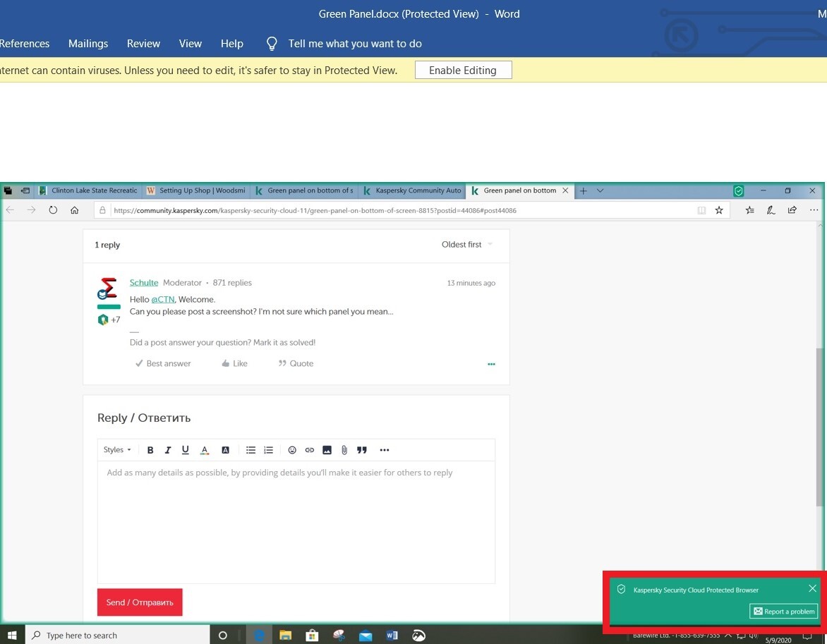Click the site padlock icon
This screenshot has width=827, height=644.
pyautogui.click(x=103, y=210)
